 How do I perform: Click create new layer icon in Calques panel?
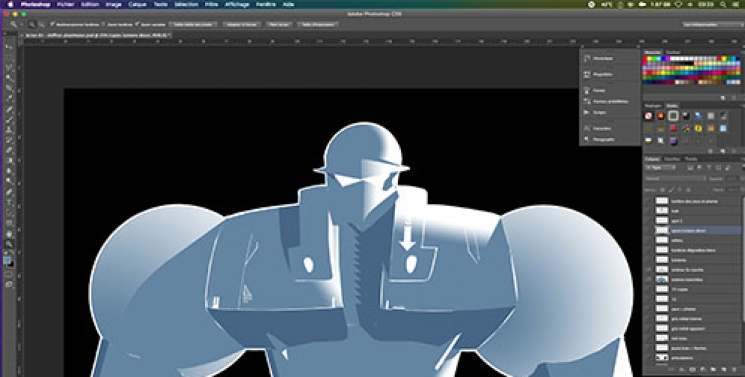tap(724, 369)
